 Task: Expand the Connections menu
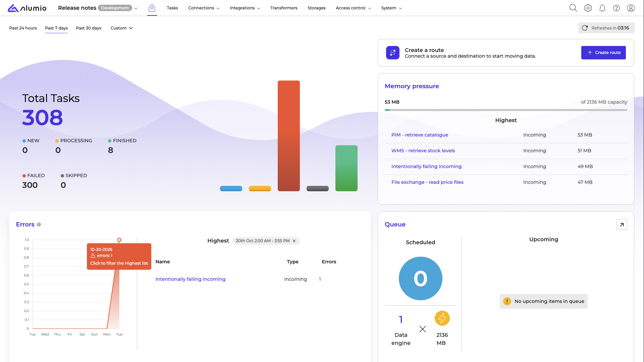(204, 8)
